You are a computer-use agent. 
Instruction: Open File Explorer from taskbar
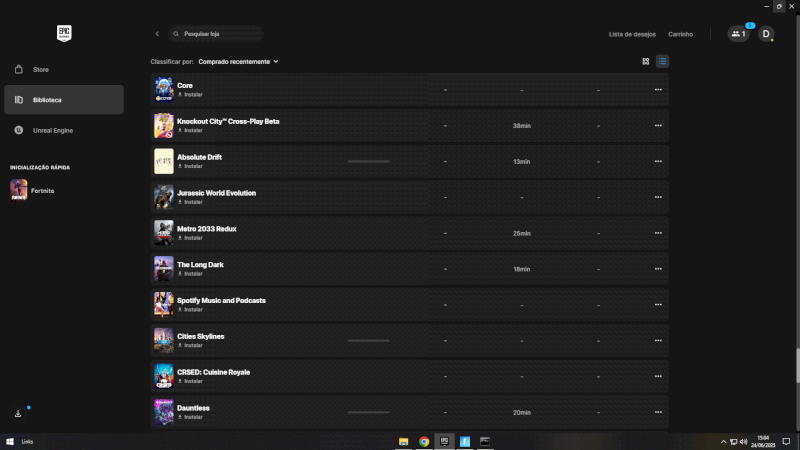[404, 441]
